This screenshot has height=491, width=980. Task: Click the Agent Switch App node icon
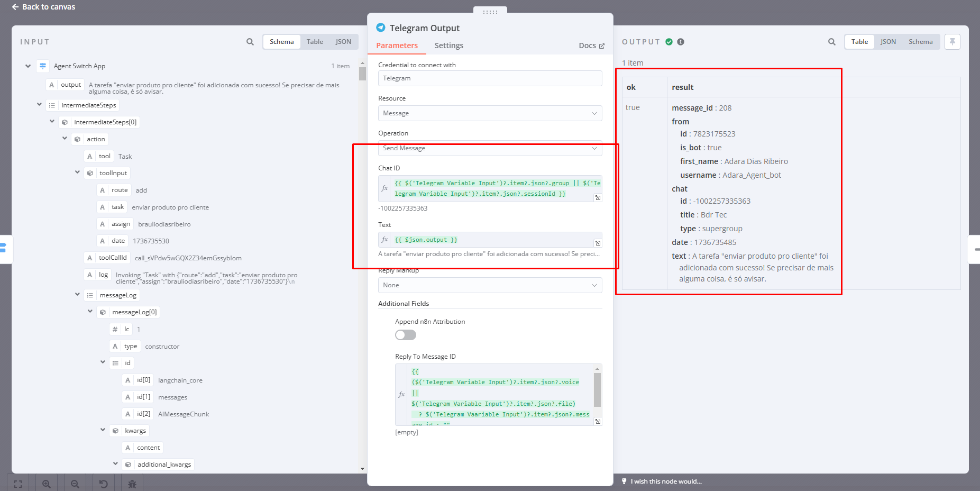click(43, 66)
